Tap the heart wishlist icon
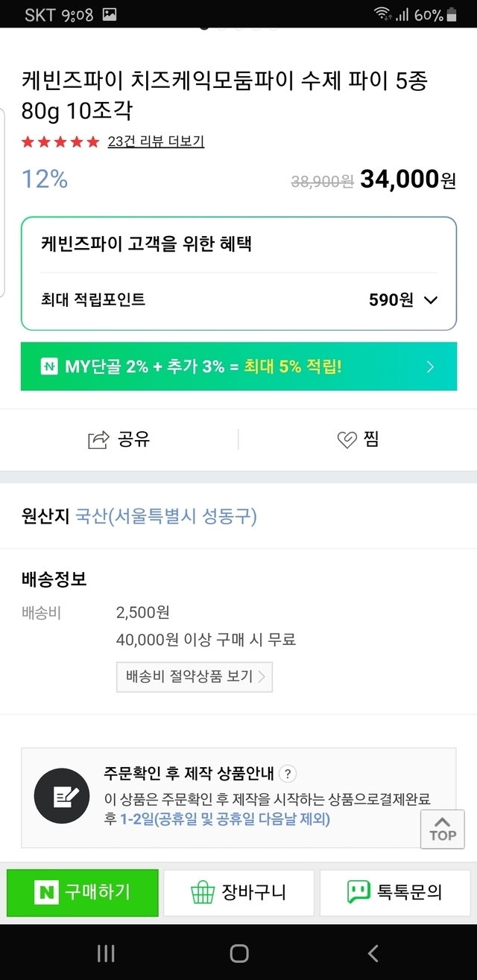Image resolution: width=477 pixels, height=980 pixels. click(x=347, y=440)
